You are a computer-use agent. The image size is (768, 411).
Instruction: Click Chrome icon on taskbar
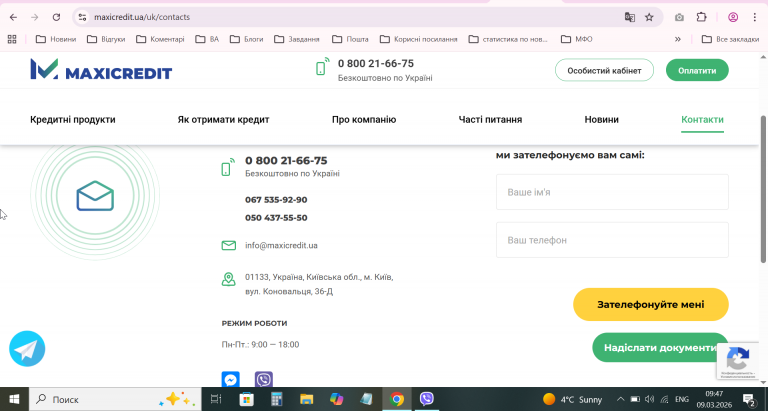(x=397, y=399)
